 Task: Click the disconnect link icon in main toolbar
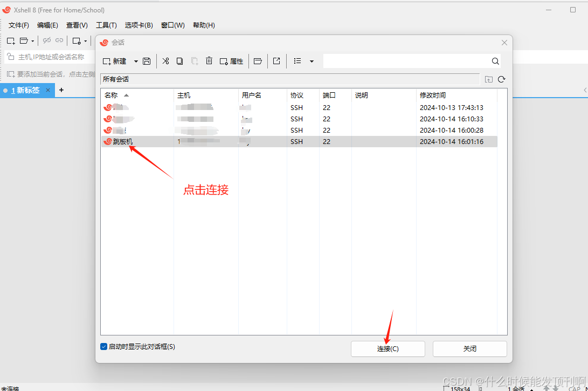coord(47,40)
